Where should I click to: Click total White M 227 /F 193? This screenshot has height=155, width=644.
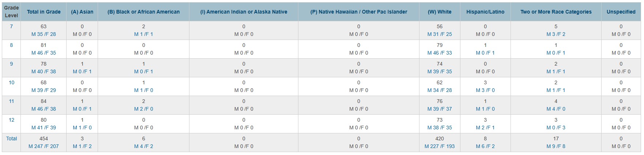439,146
